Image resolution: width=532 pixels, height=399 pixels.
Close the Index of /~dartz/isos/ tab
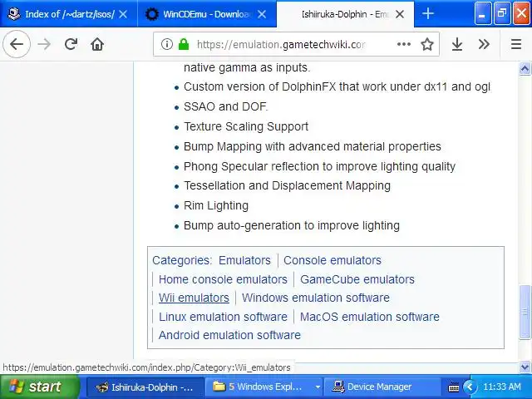(124, 14)
